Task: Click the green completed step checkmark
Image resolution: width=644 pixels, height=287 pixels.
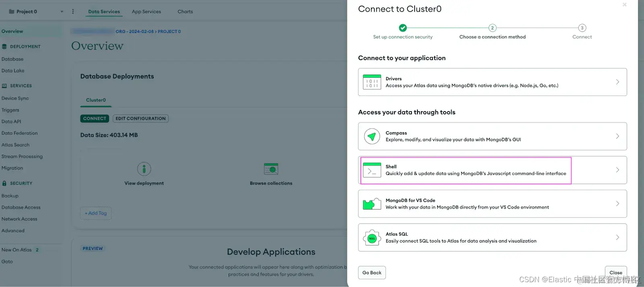Action: (402, 28)
